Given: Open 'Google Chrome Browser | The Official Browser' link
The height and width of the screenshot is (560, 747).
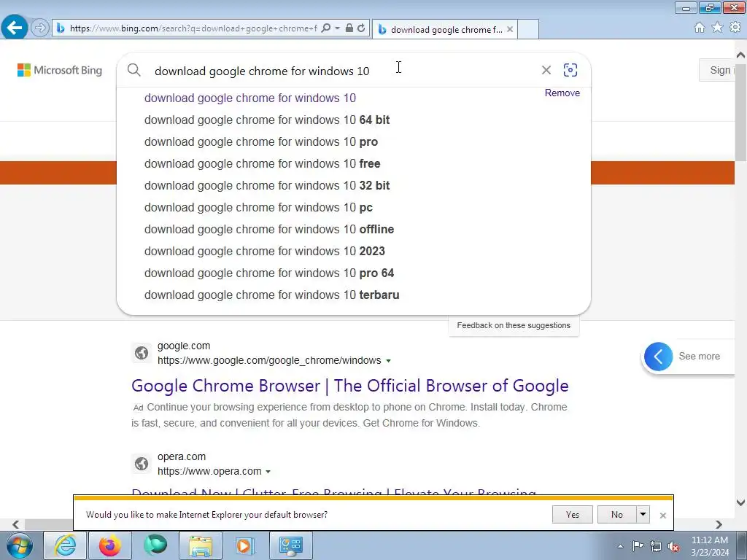Looking at the screenshot, I should point(349,386).
